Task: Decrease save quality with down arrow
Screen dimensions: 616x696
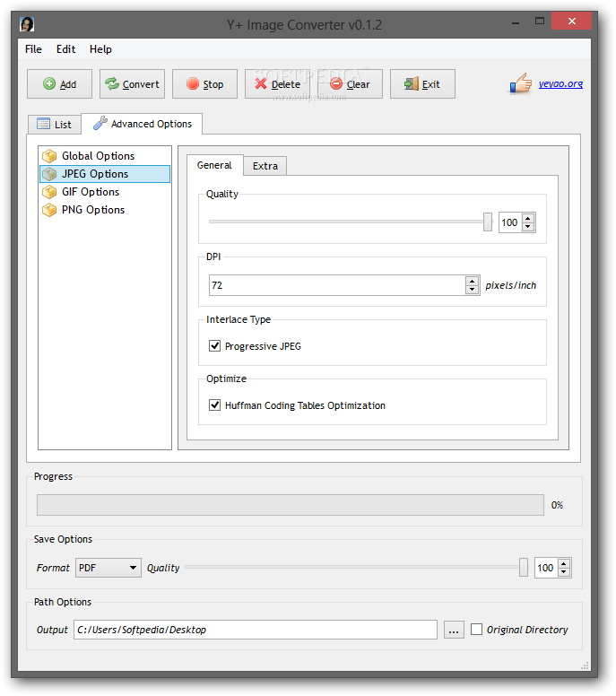Action: point(564,571)
